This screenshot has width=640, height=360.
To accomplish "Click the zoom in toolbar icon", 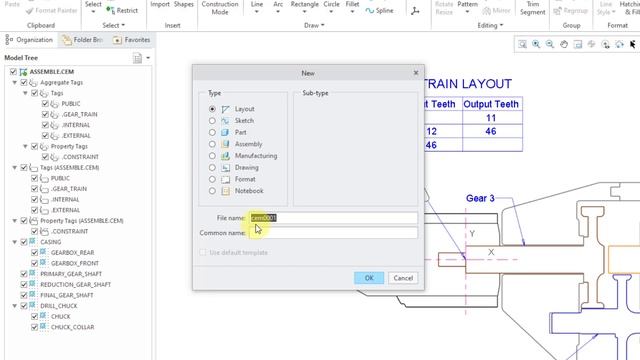I will (x=536, y=44).
